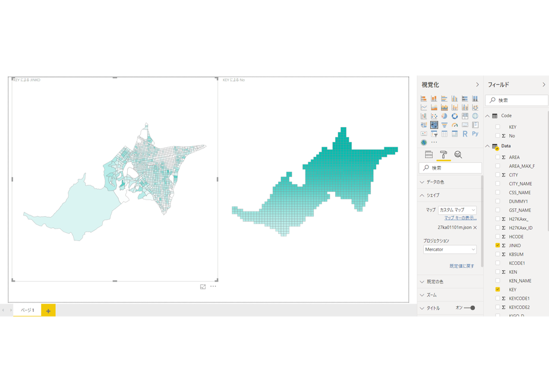Check the HCODE field checkbox
This screenshot has height=392, width=549.
coord(497,236)
